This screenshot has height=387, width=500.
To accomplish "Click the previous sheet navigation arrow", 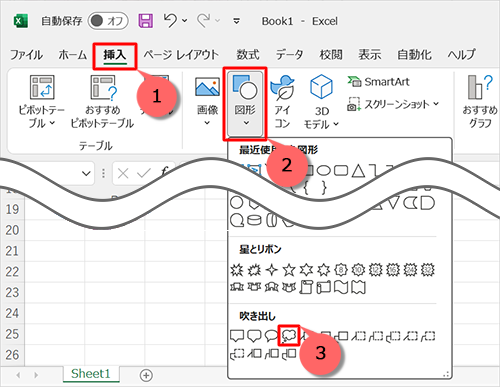I will 19,375.
